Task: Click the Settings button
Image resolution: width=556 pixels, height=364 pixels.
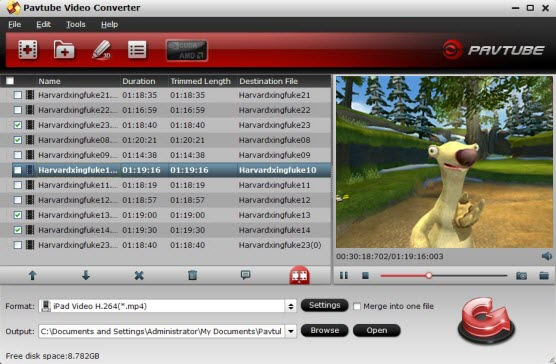Action: [324, 305]
